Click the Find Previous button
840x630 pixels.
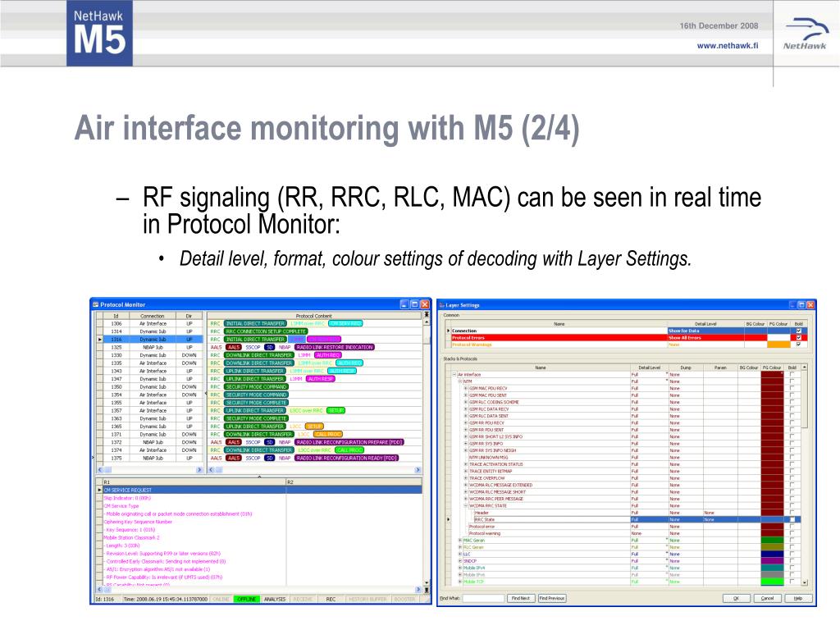[552, 598]
